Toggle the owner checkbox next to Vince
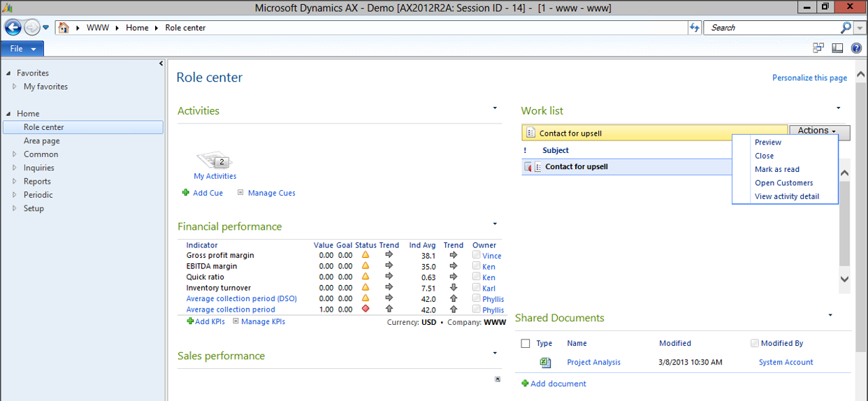Viewport: 868px width, 401px height. pyautogui.click(x=476, y=256)
